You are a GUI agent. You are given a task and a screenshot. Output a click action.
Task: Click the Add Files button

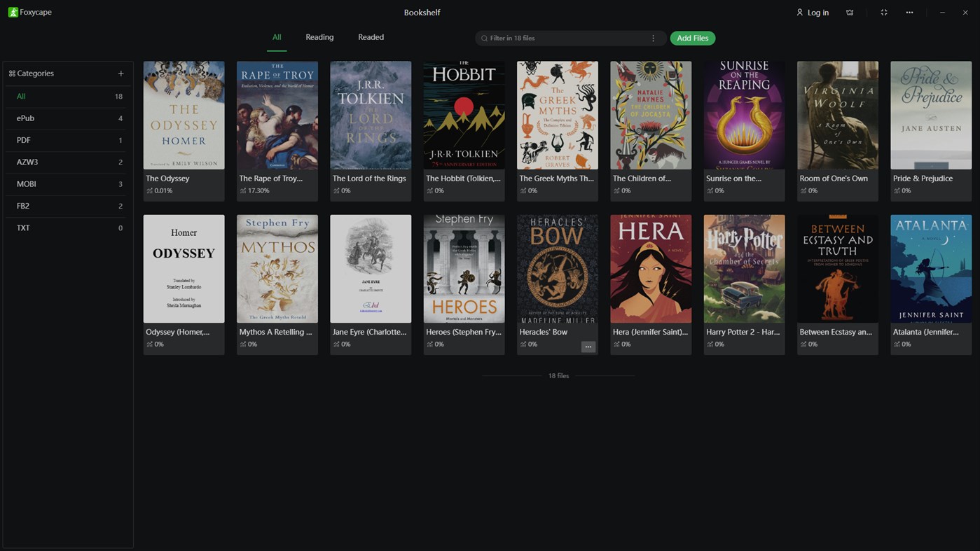(x=693, y=39)
